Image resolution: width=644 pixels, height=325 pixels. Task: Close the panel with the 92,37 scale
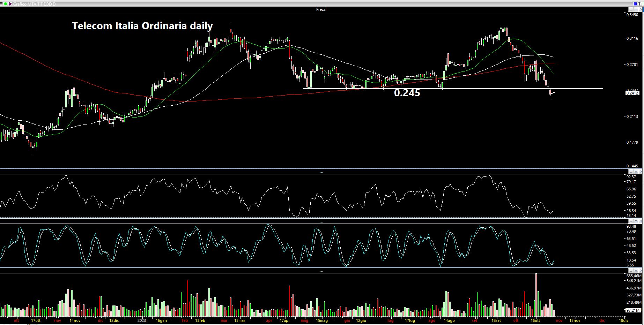pyautogui.click(x=641, y=172)
